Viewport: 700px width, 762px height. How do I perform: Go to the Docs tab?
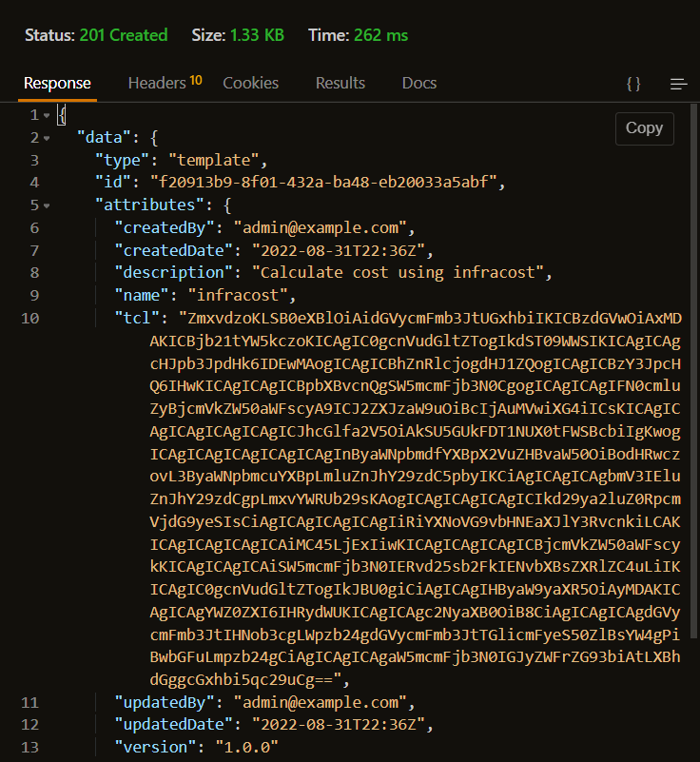click(x=419, y=83)
